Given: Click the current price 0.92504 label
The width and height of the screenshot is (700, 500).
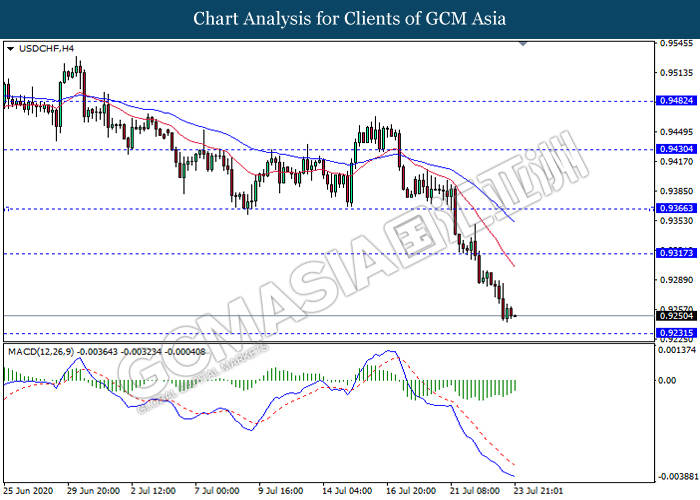Looking at the screenshot, I should [676, 316].
